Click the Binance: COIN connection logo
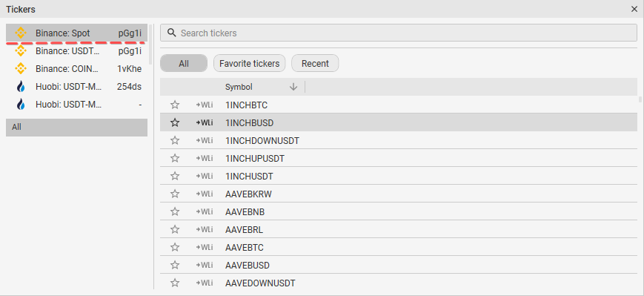This screenshot has height=296, width=644. click(x=21, y=69)
